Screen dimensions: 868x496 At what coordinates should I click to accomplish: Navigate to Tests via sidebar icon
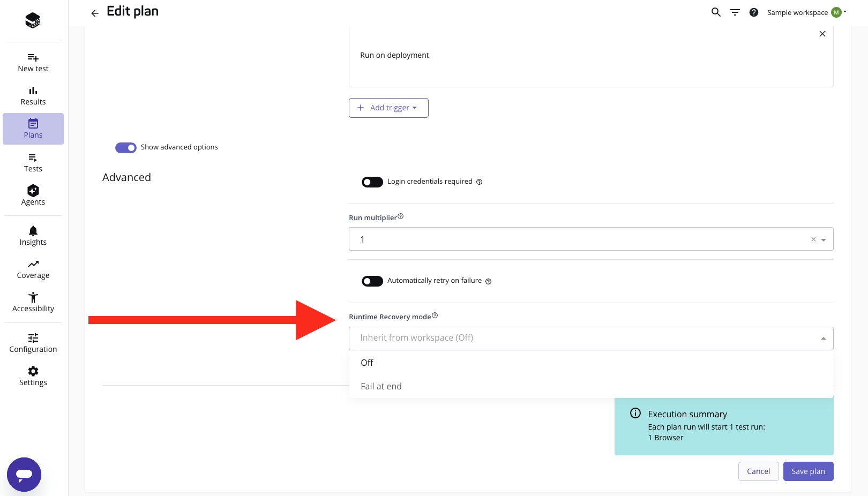point(33,162)
